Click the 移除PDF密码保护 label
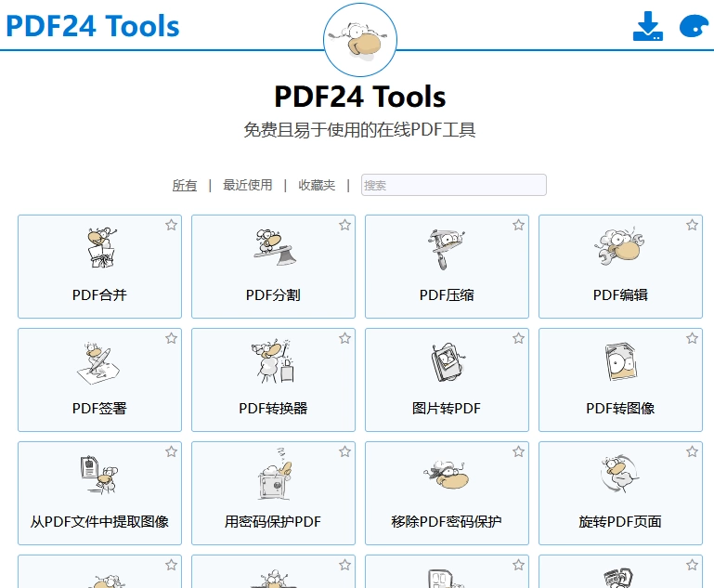 [447, 522]
